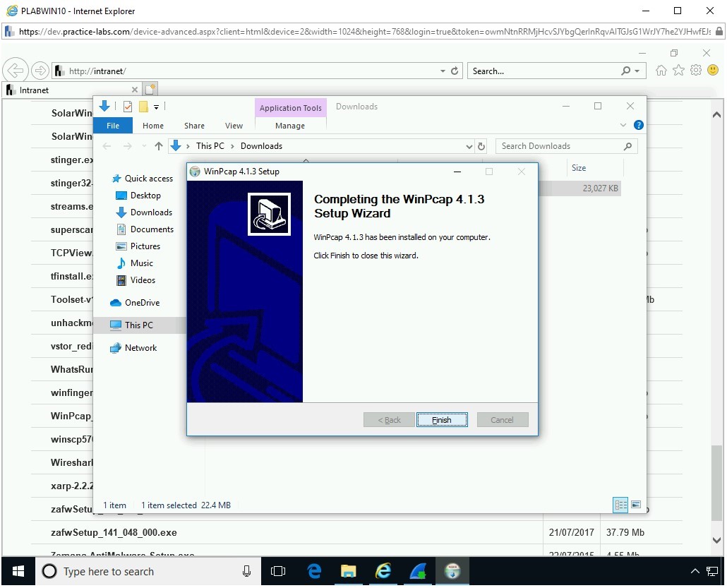The width and height of the screenshot is (727, 588).
Task: Open the View ribbon tab
Action: (234, 126)
